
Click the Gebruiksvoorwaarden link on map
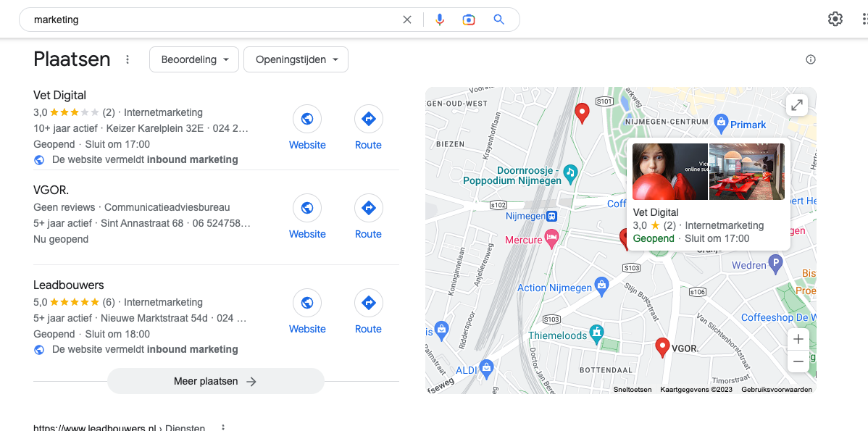point(777,390)
